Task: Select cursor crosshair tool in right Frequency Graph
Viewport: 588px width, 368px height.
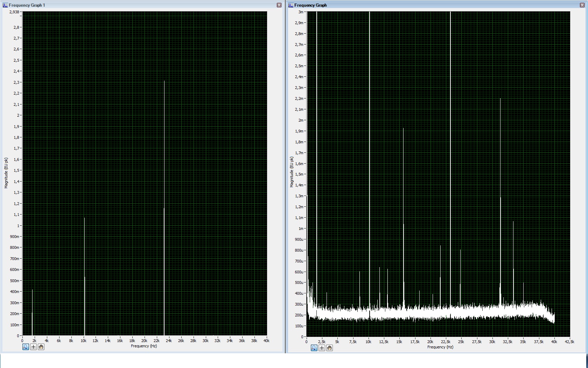Action: (x=322, y=348)
